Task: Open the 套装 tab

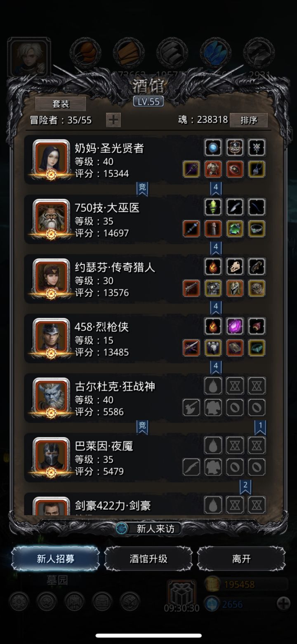Action: coord(61,104)
